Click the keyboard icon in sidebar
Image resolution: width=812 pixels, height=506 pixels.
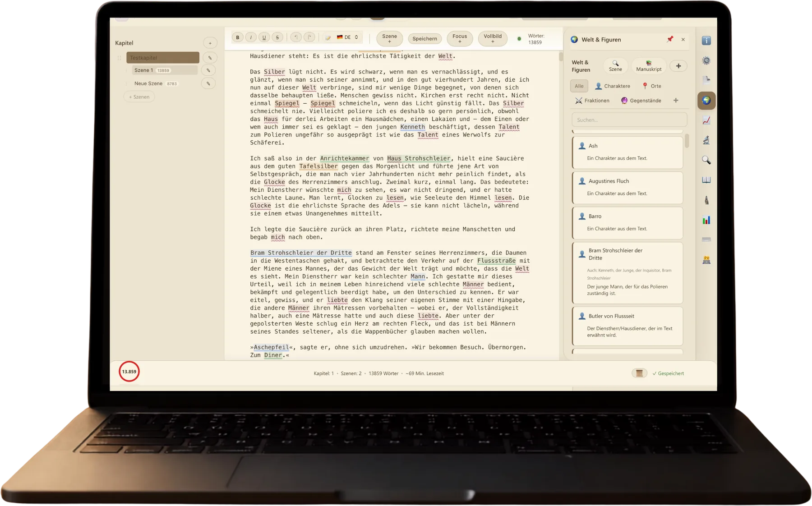click(706, 239)
